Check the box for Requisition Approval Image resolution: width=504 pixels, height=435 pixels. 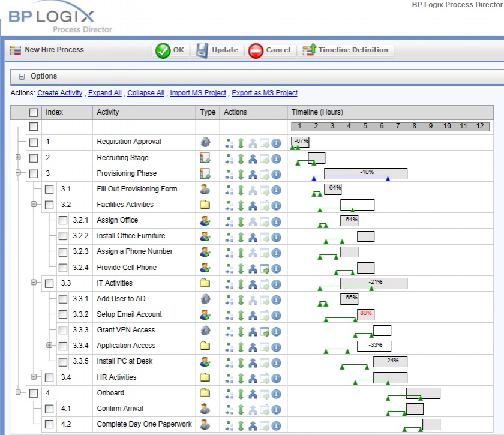[x=34, y=142]
